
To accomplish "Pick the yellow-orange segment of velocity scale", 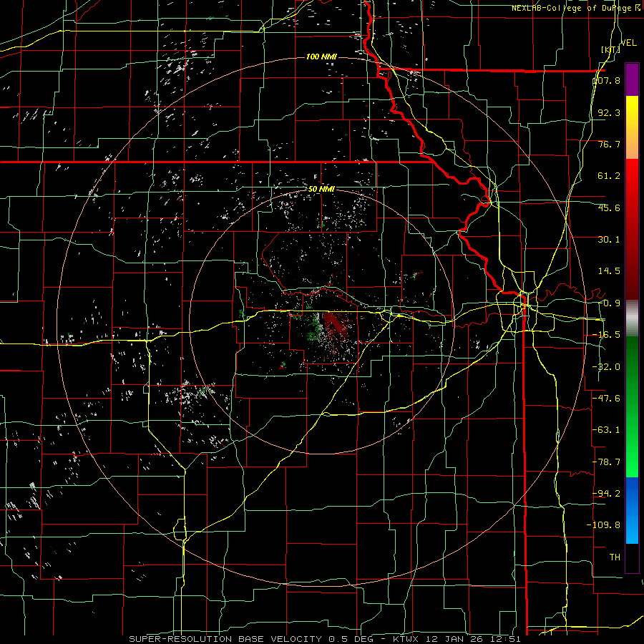I will [x=632, y=127].
